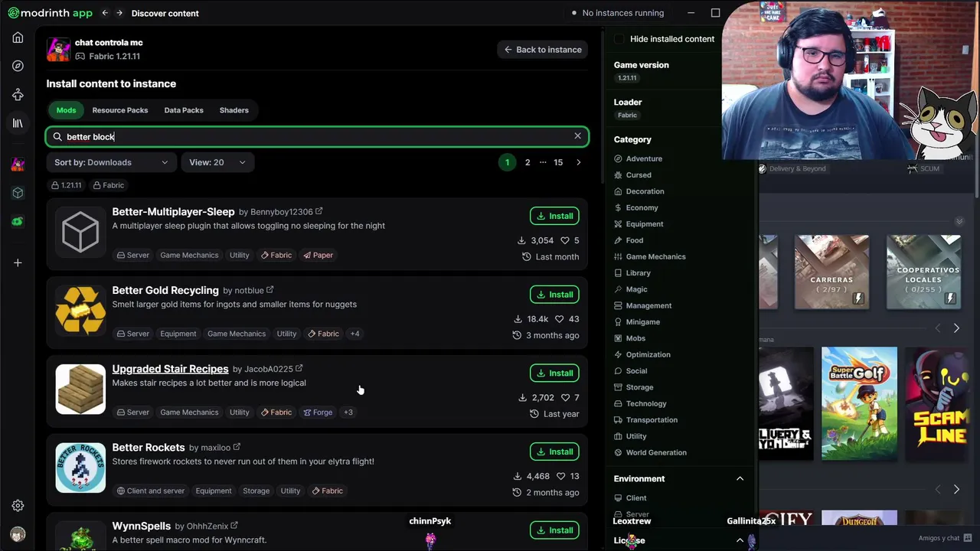Create new instance with plus icon
Image resolution: width=980 pixels, height=551 pixels.
(x=18, y=262)
